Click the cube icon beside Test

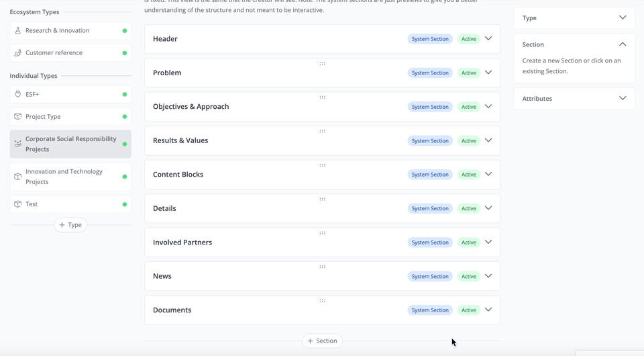(x=17, y=204)
